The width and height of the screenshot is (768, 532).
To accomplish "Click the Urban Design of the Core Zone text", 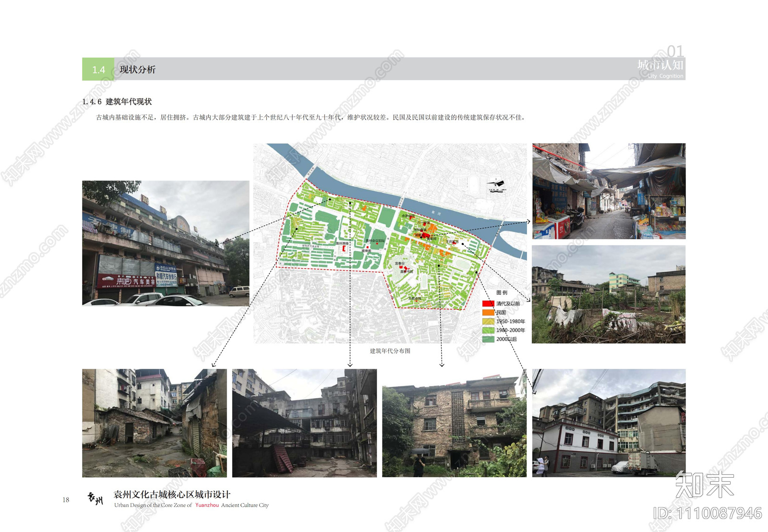I will (x=153, y=505).
